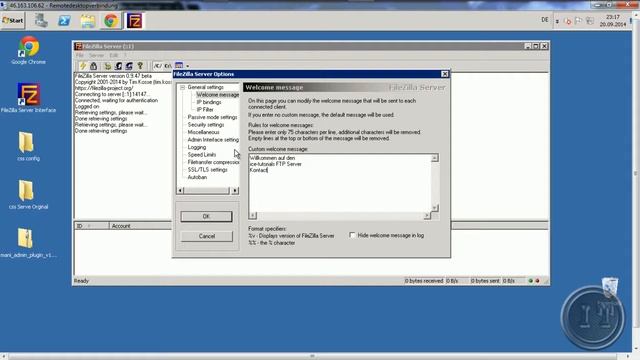The height and width of the screenshot is (360, 640).
Task: Open the ? help menu
Action: (125, 55)
